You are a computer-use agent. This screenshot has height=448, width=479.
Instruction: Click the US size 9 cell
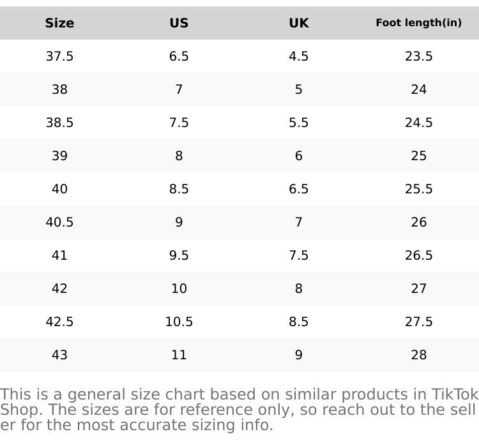tap(179, 223)
